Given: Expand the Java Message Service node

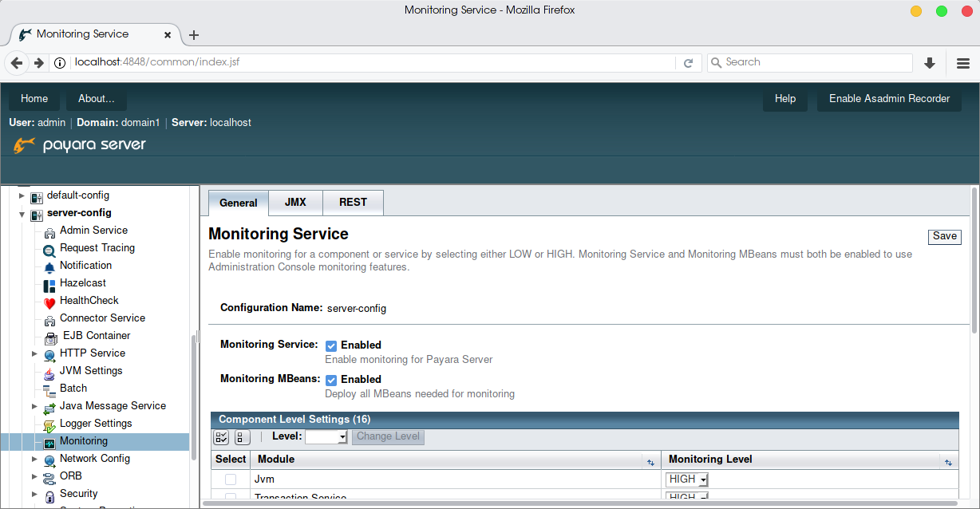Looking at the screenshot, I should click(34, 406).
